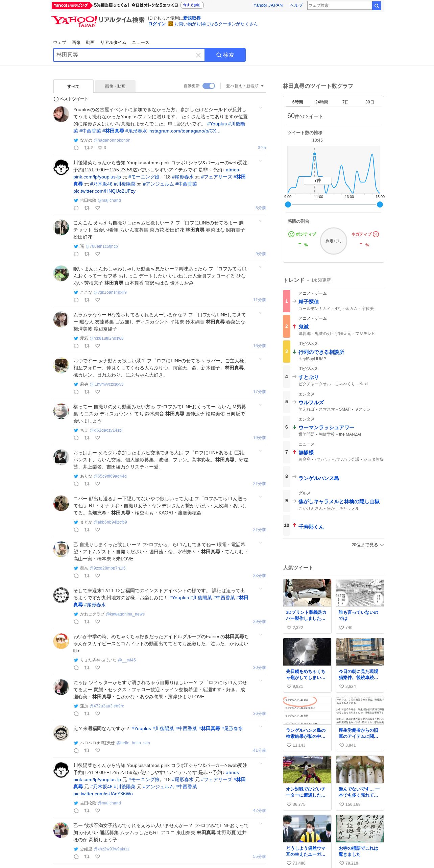Open the 並べ替え：新着順 sort dropdown
This screenshot has width=434, height=868.
[245, 86]
